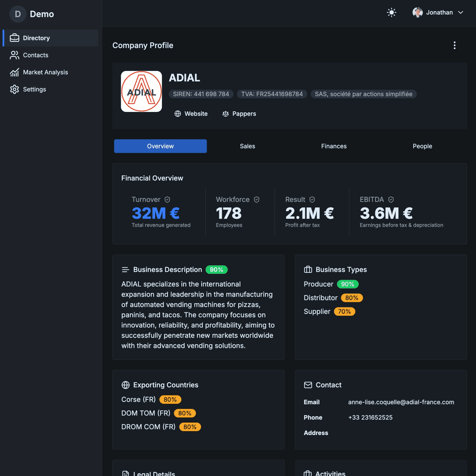Switch to the Sales tab
Image resolution: width=476 pixels, height=476 pixels.
(247, 146)
